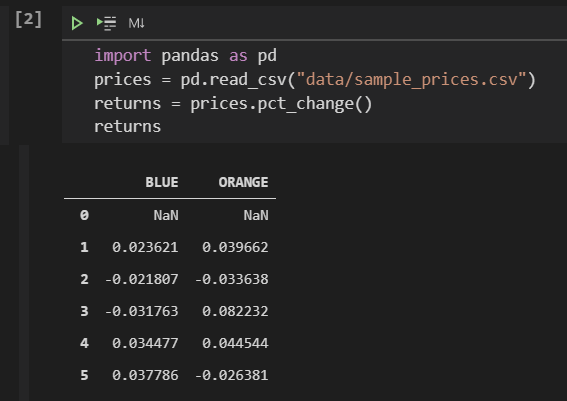Click ORANGE value -0.026381 in row 5
This screenshot has width=567, height=401.
(231, 375)
